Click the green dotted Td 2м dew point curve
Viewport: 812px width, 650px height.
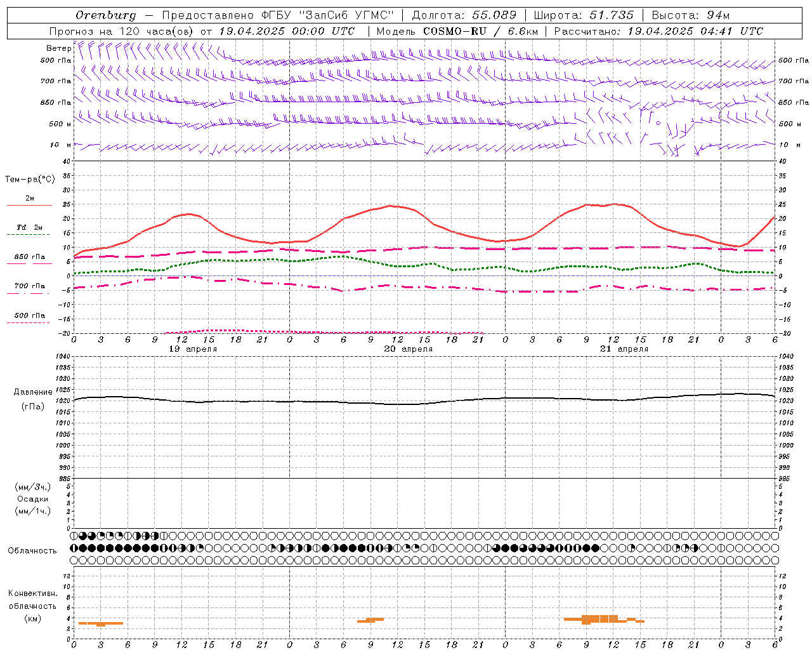point(424,265)
